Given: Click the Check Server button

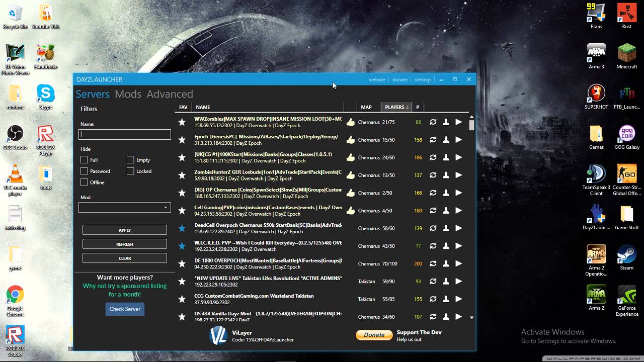Looking at the screenshot, I should coord(125,309).
